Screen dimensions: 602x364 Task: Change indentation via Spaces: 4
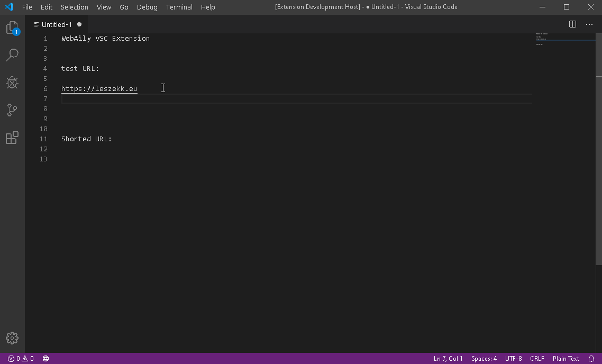click(484, 359)
